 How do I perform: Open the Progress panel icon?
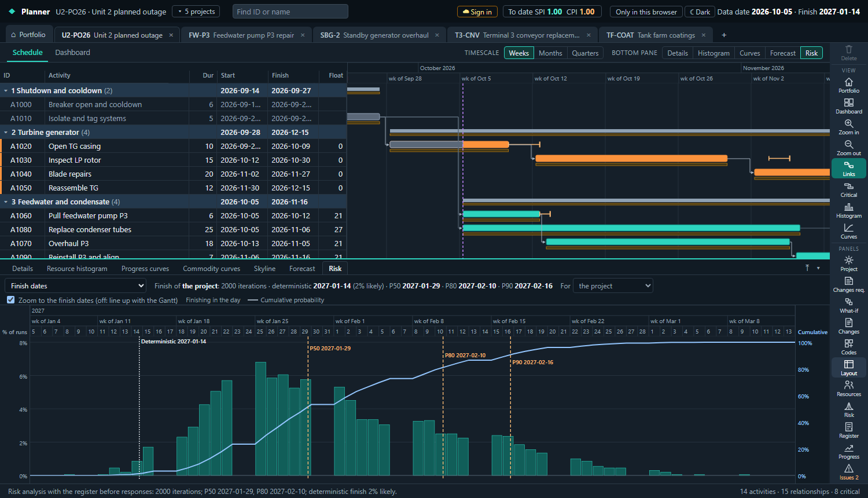point(849,451)
